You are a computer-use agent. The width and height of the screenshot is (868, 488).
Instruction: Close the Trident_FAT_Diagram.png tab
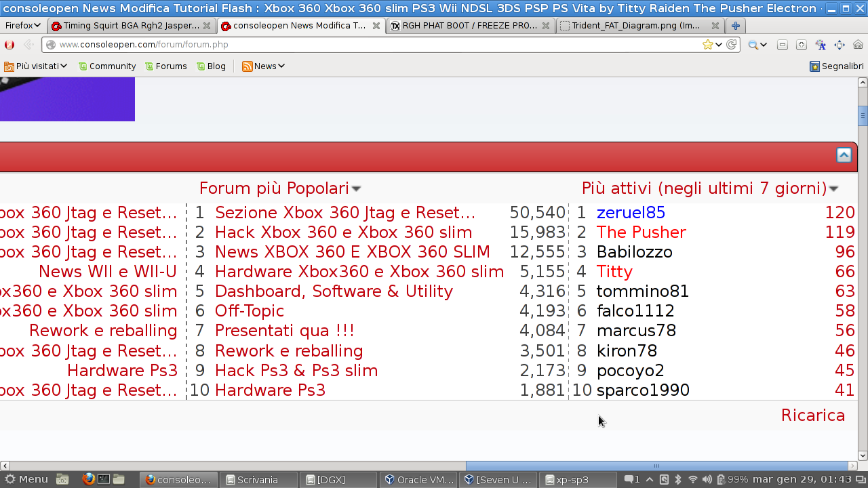click(x=715, y=26)
